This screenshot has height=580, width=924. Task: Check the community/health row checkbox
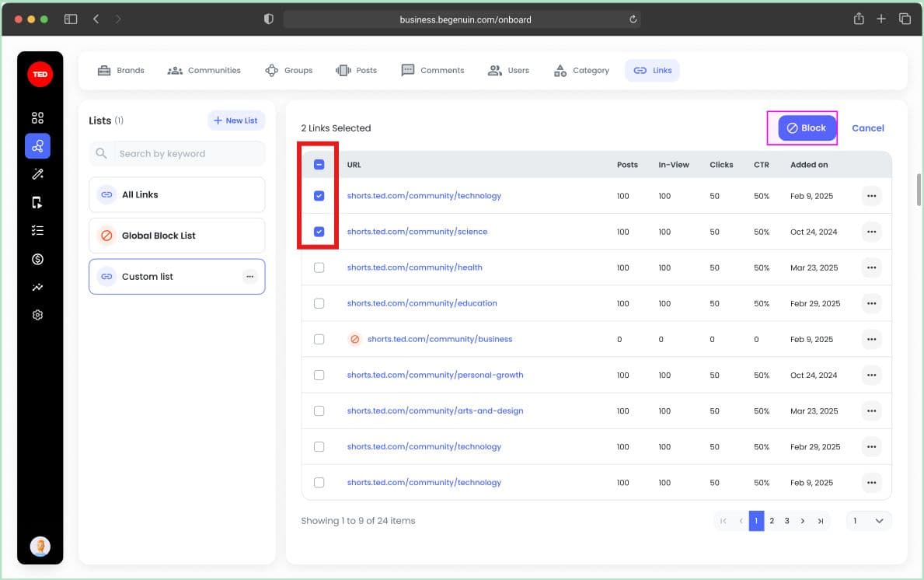(319, 267)
